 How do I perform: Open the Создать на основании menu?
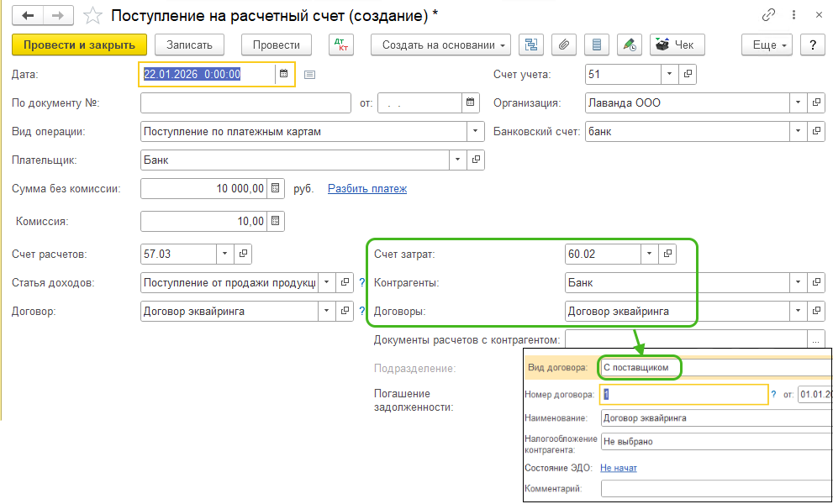click(x=440, y=45)
